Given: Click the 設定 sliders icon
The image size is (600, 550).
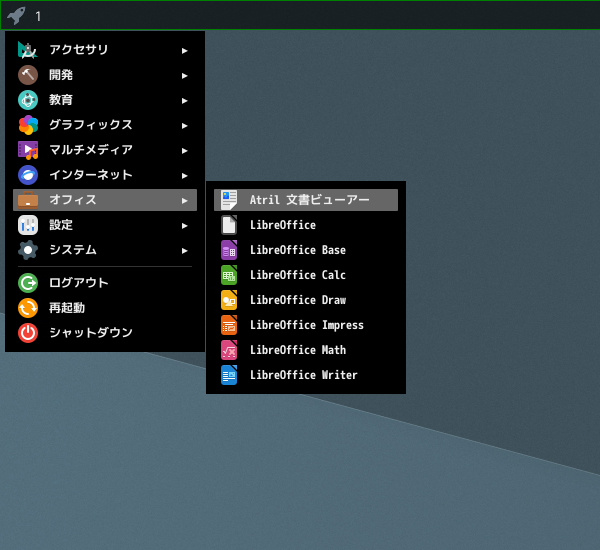Looking at the screenshot, I should 28,225.
